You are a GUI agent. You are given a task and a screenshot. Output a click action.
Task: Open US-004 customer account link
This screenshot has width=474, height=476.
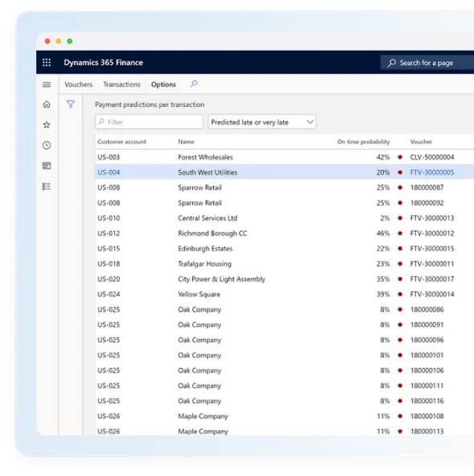[109, 172]
